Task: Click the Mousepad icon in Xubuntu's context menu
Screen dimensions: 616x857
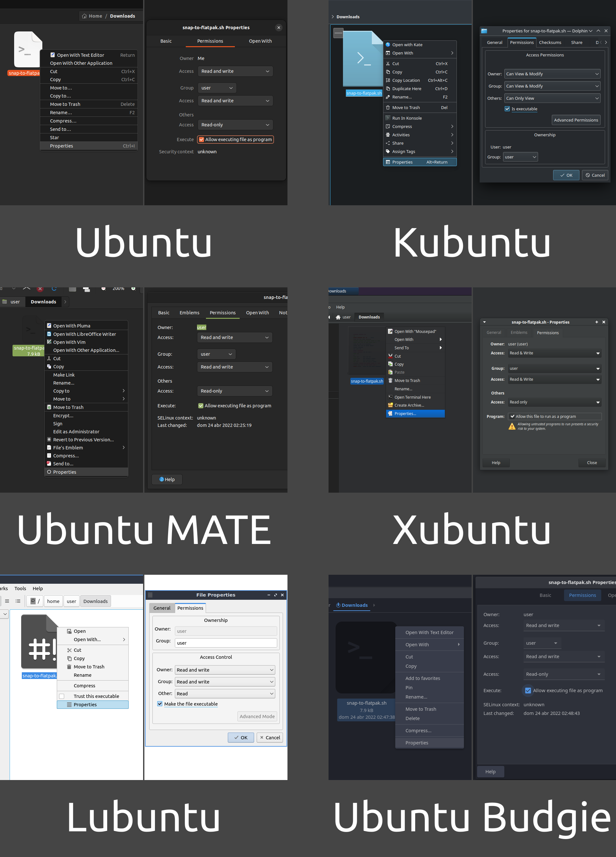Action: click(390, 331)
